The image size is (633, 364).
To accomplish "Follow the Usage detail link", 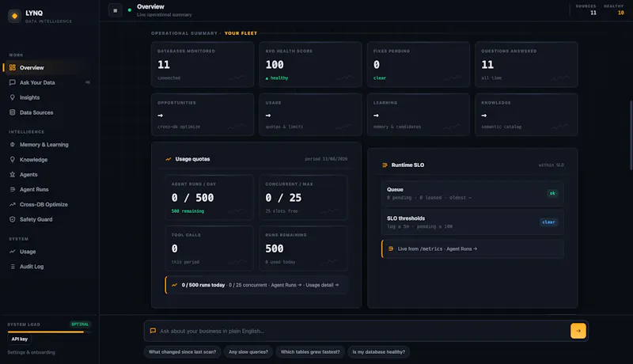I will pyautogui.click(x=322, y=285).
